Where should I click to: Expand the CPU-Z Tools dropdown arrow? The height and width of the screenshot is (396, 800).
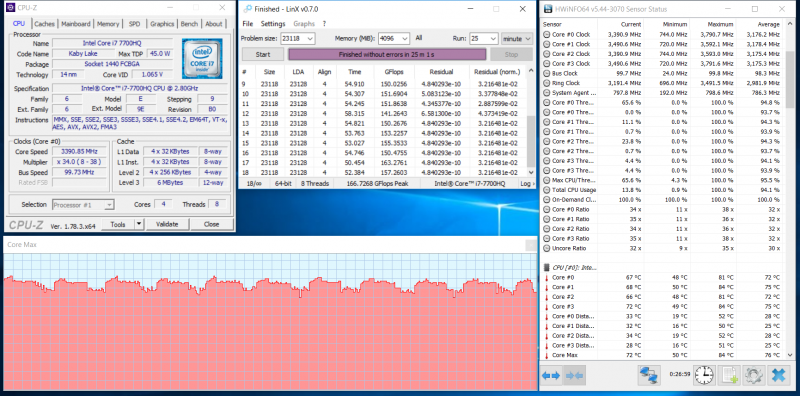(139, 224)
